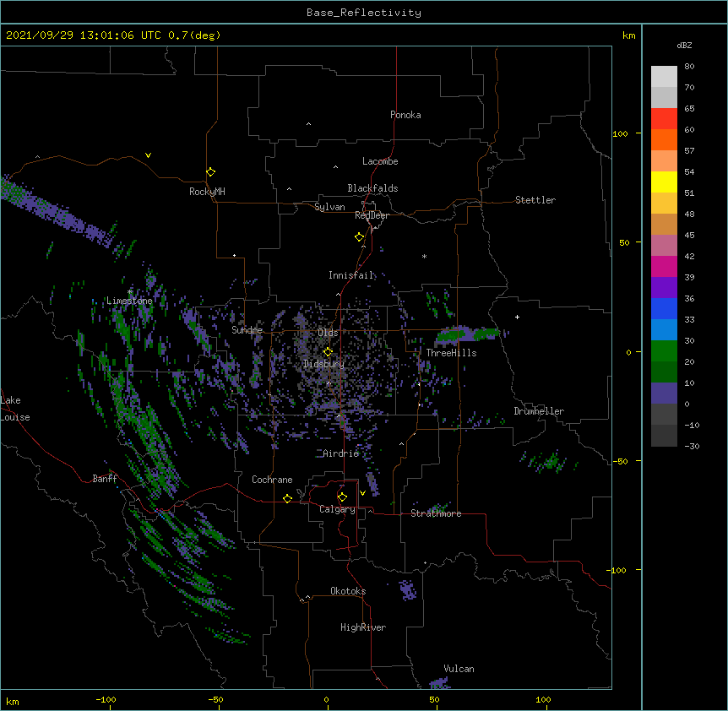Click the Cochrane label
This screenshot has width=728, height=711.
(272, 480)
